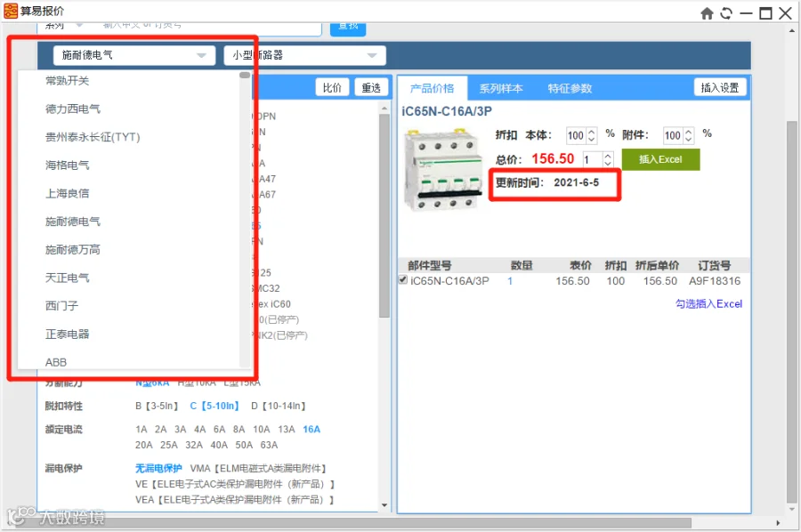
Task: Uncheck the iC65N-C16A/3P part checkbox
Action: click(x=403, y=279)
